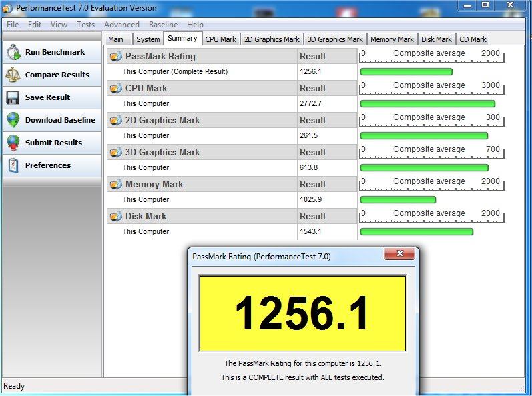This screenshot has height=396, width=532.
Task: Click the yellow 1256.1 rating display
Action: coord(302,313)
